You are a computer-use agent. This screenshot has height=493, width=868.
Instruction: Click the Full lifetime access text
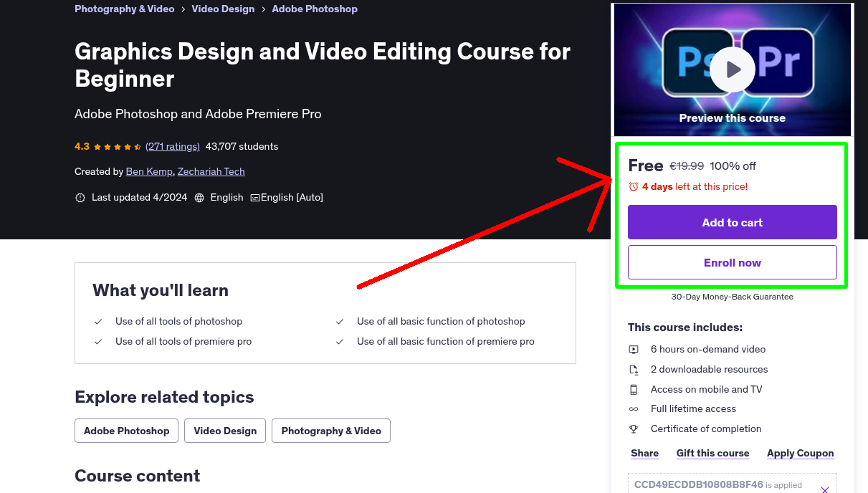(x=693, y=409)
